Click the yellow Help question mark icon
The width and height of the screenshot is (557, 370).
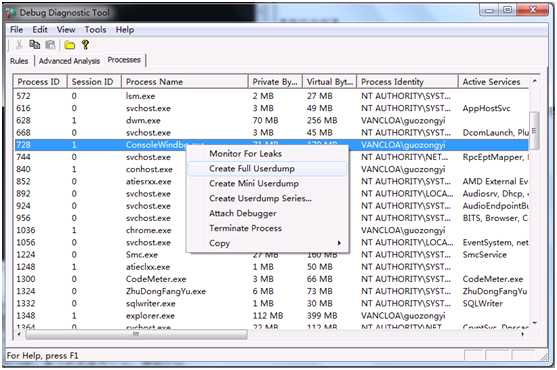(x=85, y=45)
